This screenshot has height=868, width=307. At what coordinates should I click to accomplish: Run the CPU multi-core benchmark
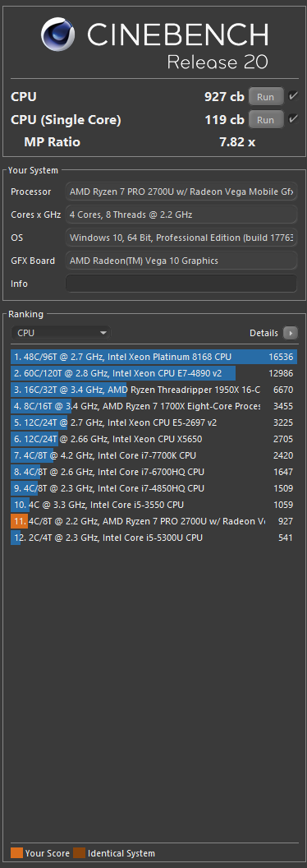click(265, 96)
